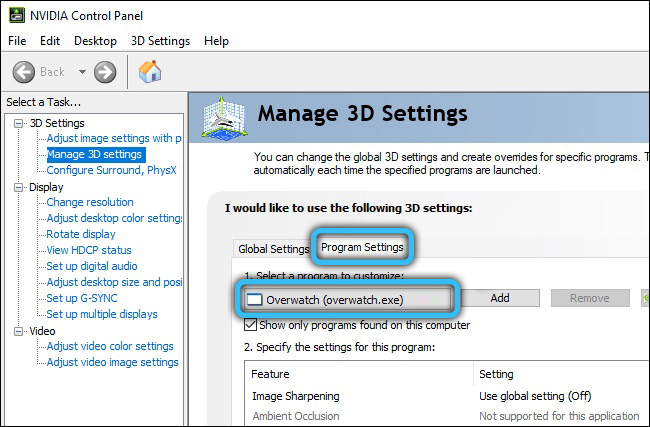The width and height of the screenshot is (650, 427).
Task: Open Adjust video image settings
Action: (x=112, y=362)
